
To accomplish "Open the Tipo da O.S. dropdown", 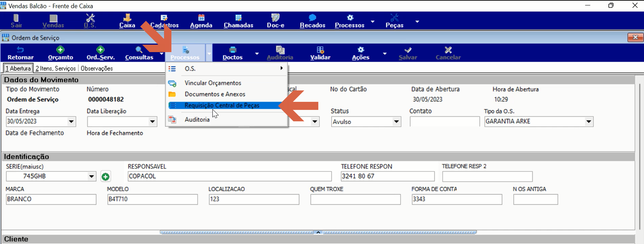I will 589,122.
